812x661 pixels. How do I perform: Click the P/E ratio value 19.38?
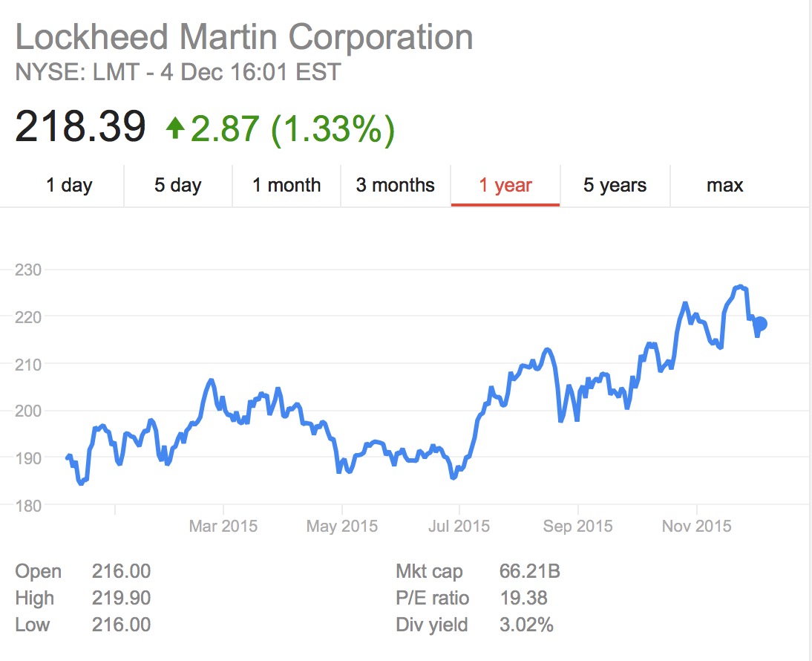(x=524, y=598)
